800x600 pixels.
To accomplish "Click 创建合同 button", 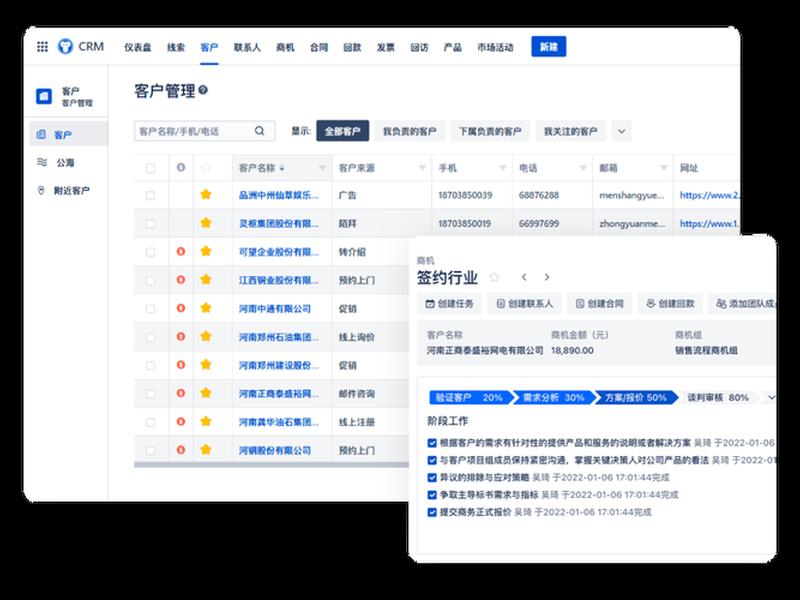I will [x=599, y=304].
